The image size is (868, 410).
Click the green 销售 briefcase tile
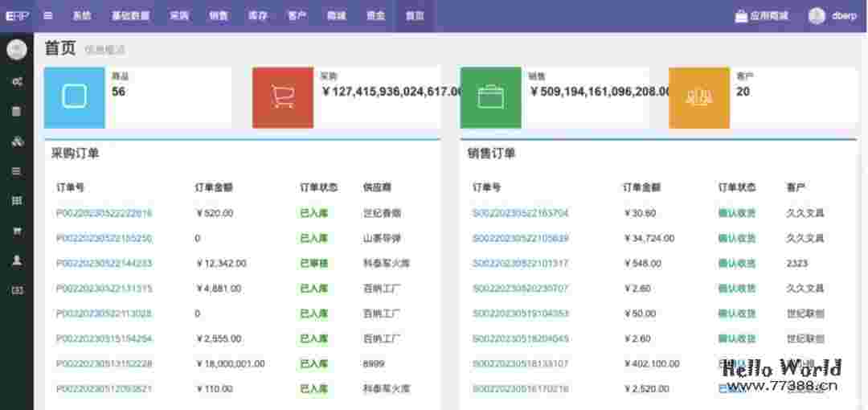click(x=491, y=97)
